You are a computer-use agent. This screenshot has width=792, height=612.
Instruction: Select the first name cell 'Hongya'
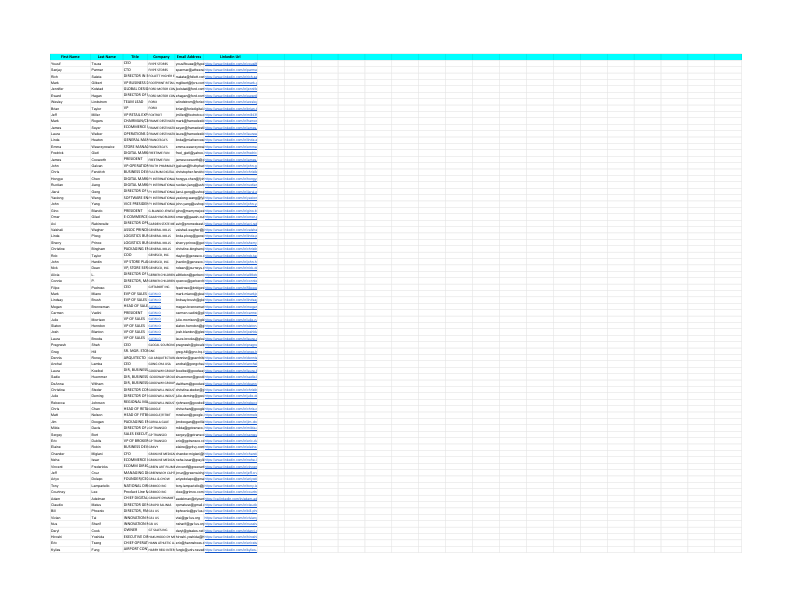click(x=70, y=179)
